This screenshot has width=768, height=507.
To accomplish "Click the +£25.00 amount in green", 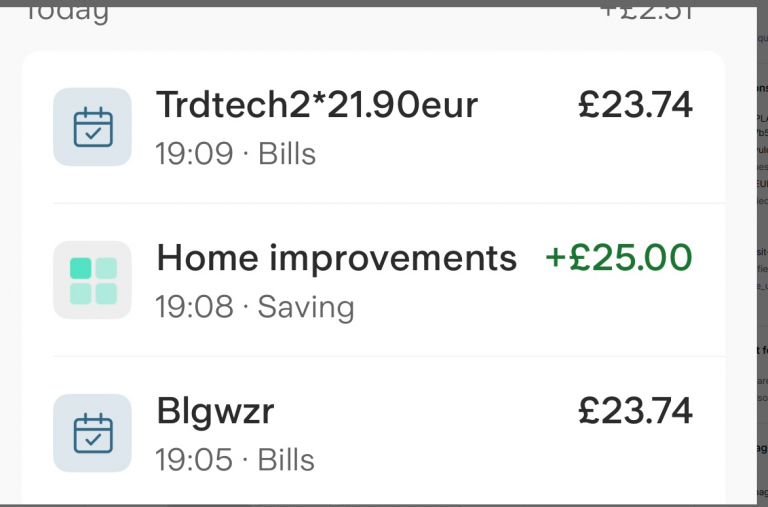I will (619, 258).
